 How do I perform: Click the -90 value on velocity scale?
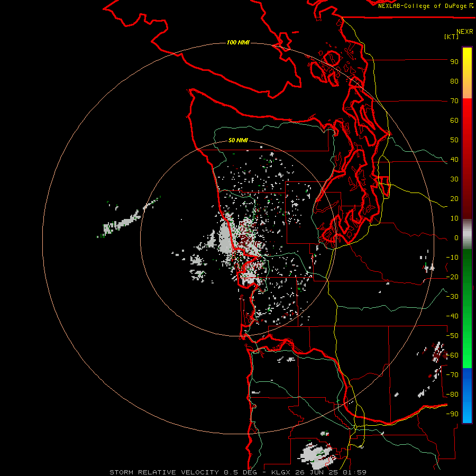click(x=452, y=414)
